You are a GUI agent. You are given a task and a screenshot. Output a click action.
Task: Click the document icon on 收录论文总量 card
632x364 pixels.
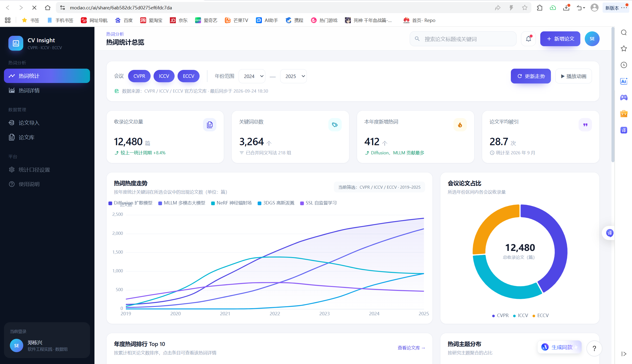[x=210, y=125]
